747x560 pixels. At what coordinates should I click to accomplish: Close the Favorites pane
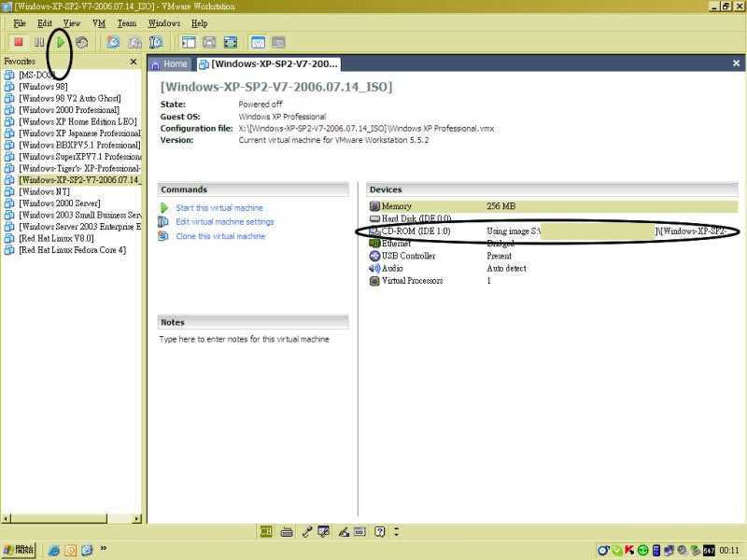pos(134,62)
